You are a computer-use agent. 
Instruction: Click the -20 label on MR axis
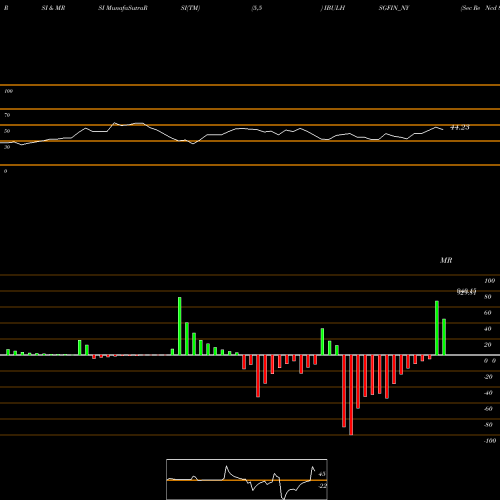coord(488,377)
